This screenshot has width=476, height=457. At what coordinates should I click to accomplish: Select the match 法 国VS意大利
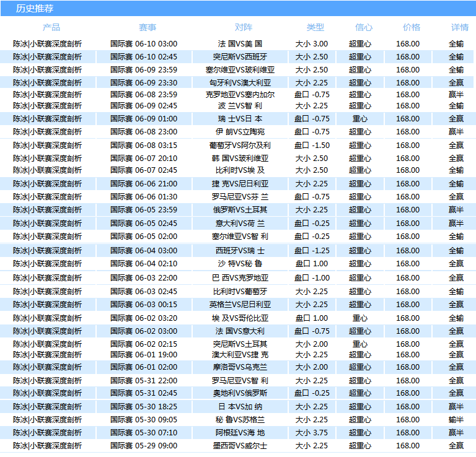[240, 331]
